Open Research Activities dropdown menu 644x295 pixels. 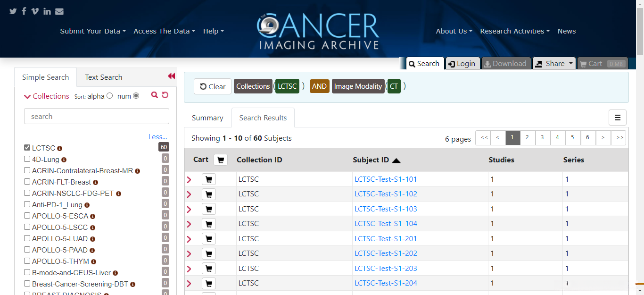[x=515, y=31]
